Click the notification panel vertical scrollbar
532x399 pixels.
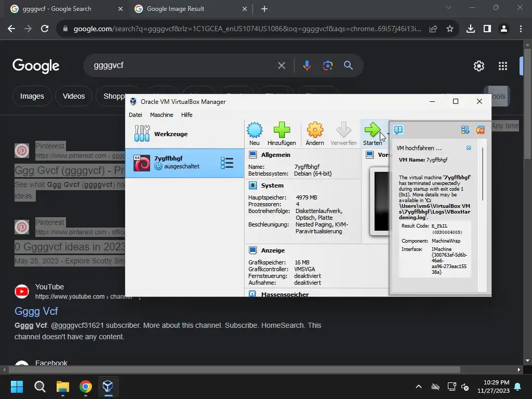(x=482, y=174)
